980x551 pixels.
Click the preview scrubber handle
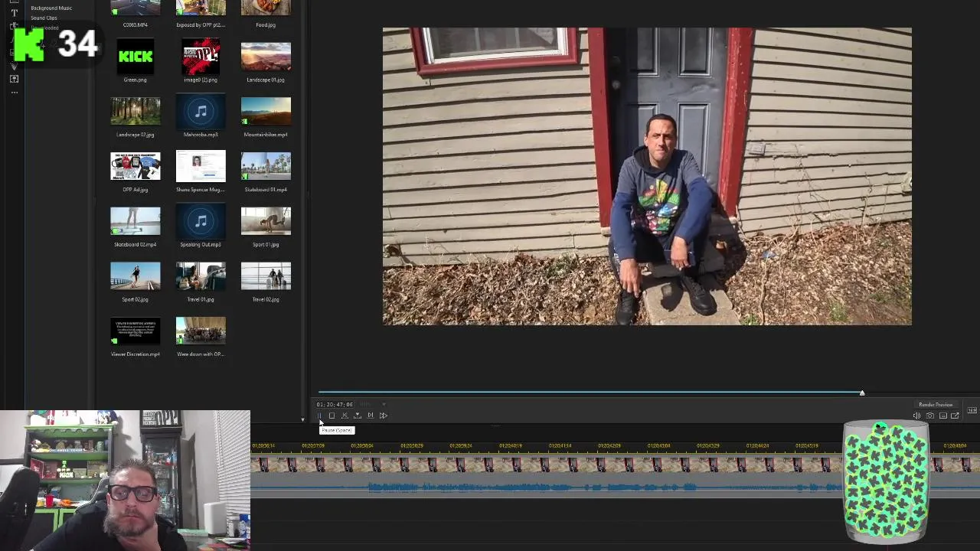point(861,393)
